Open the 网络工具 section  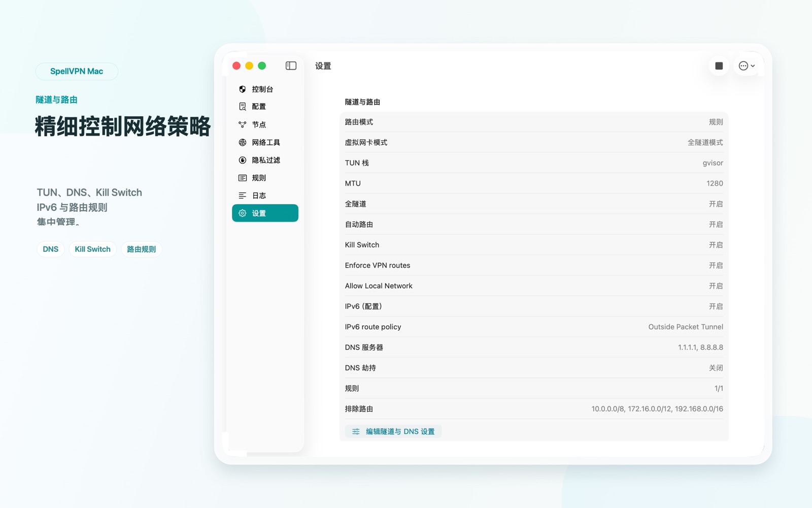click(x=265, y=142)
